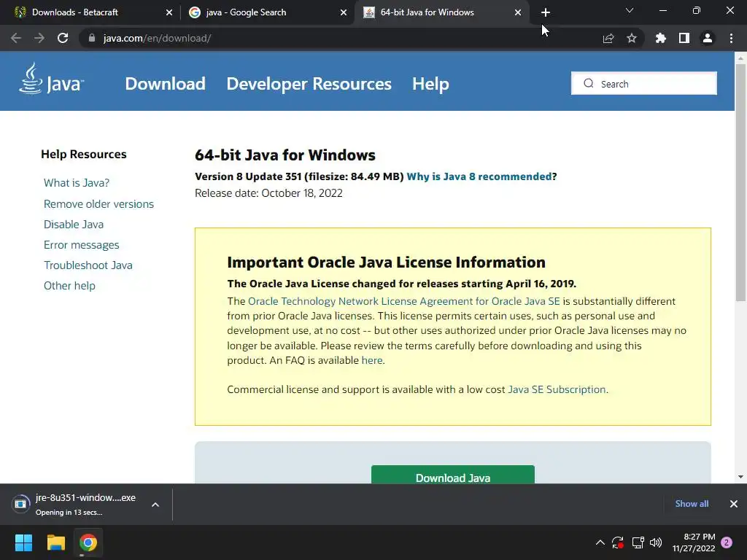Open Java SE Subscription link
The height and width of the screenshot is (560, 747).
coord(557,389)
